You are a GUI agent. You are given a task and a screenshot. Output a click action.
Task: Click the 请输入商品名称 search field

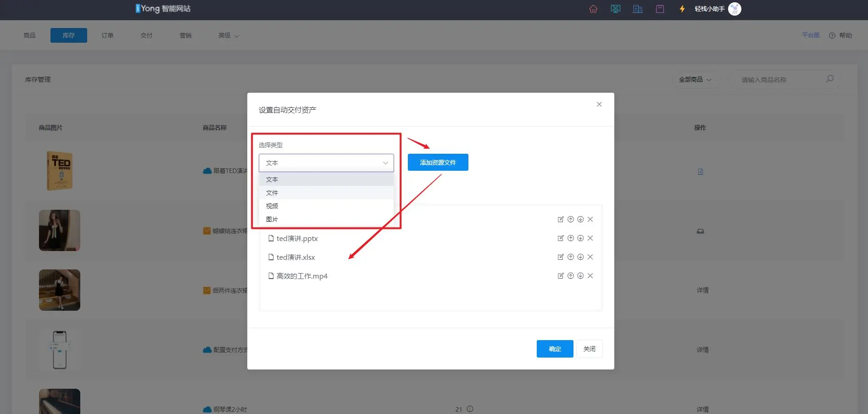click(x=780, y=79)
